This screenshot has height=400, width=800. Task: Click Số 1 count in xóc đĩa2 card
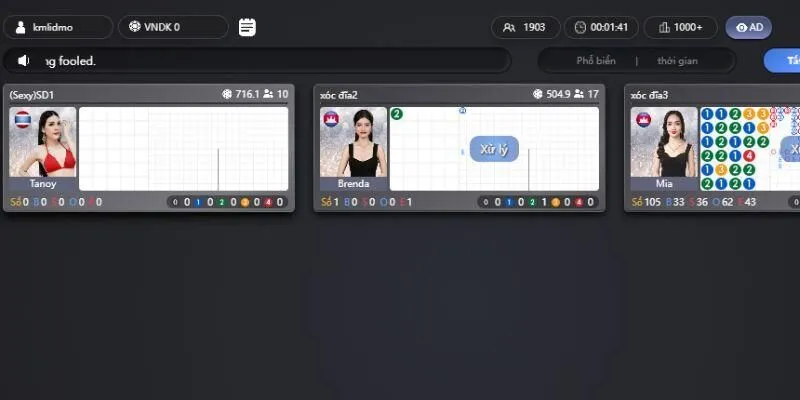point(330,202)
